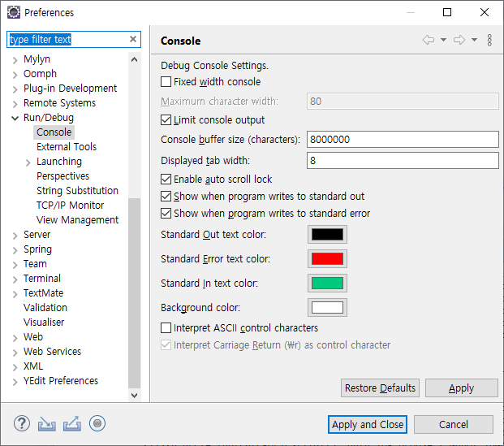Clear the filter text with X icon
The width and height of the screenshot is (504, 446).
133,39
